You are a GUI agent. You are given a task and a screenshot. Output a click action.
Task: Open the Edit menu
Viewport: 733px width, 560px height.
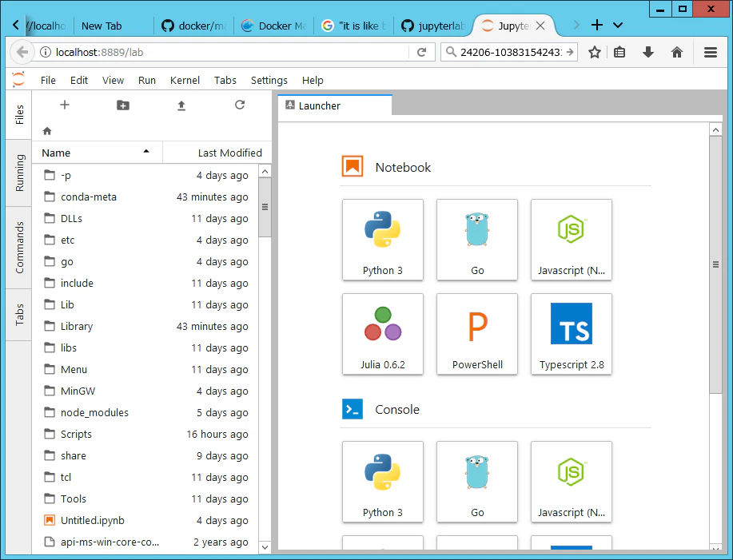click(x=79, y=81)
